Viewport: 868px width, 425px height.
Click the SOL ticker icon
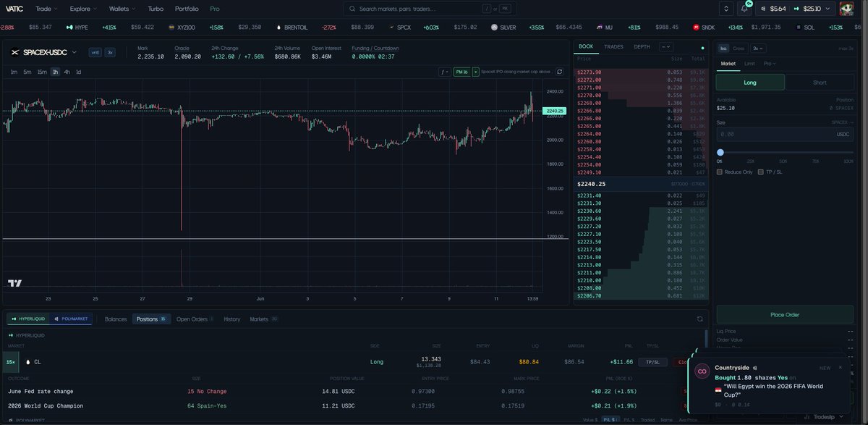[x=799, y=27]
